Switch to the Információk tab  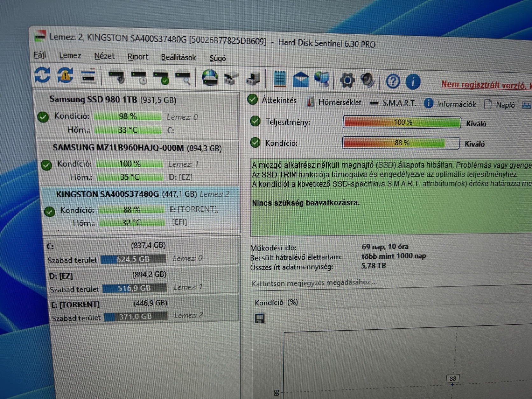450,104
